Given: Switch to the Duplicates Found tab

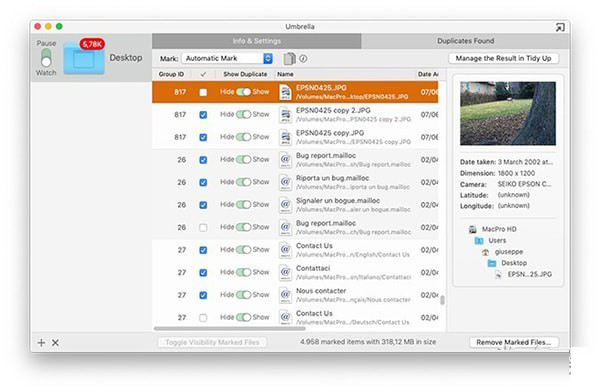Looking at the screenshot, I should [x=465, y=41].
